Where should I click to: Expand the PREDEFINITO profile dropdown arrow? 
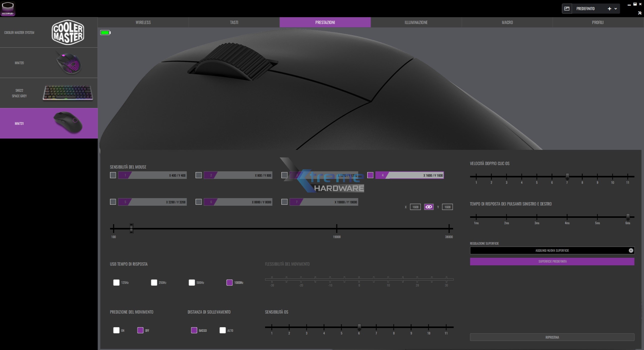click(615, 9)
